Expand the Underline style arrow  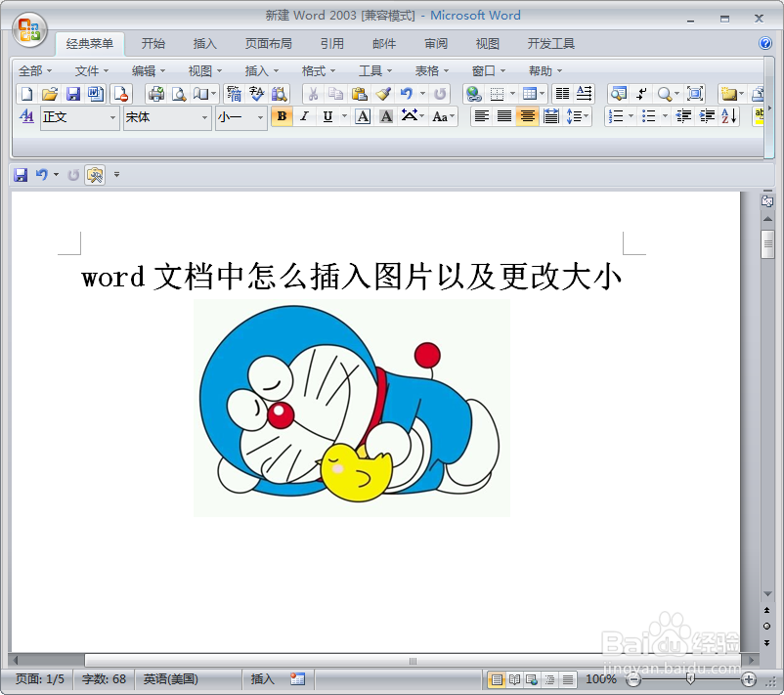[344, 117]
